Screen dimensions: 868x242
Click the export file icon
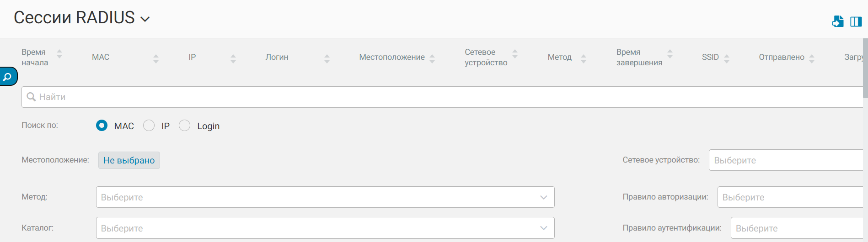pyautogui.click(x=837, y=21)
